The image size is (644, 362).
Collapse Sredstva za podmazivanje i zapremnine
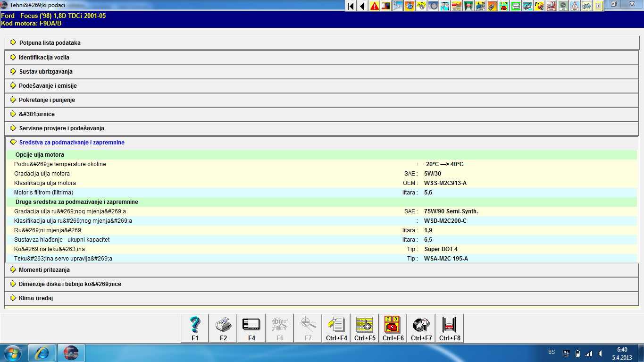[x=322, y=142]
